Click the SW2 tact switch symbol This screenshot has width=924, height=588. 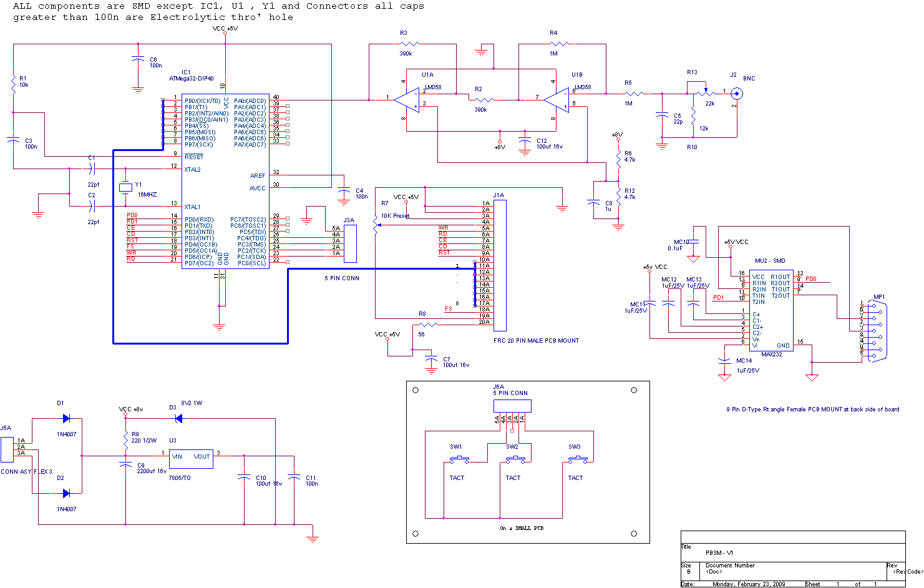[516, 461]
